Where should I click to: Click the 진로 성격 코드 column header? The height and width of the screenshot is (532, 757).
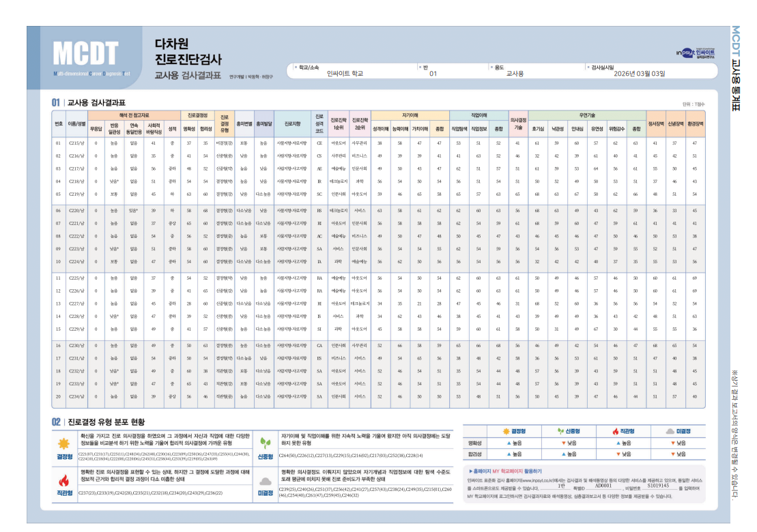pyautogui.click(x=319, y=124)
